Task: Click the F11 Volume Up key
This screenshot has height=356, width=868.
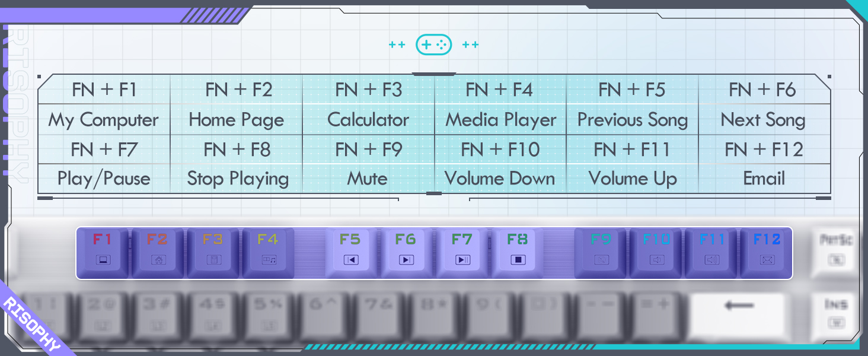Action: [x=711, y=252]
